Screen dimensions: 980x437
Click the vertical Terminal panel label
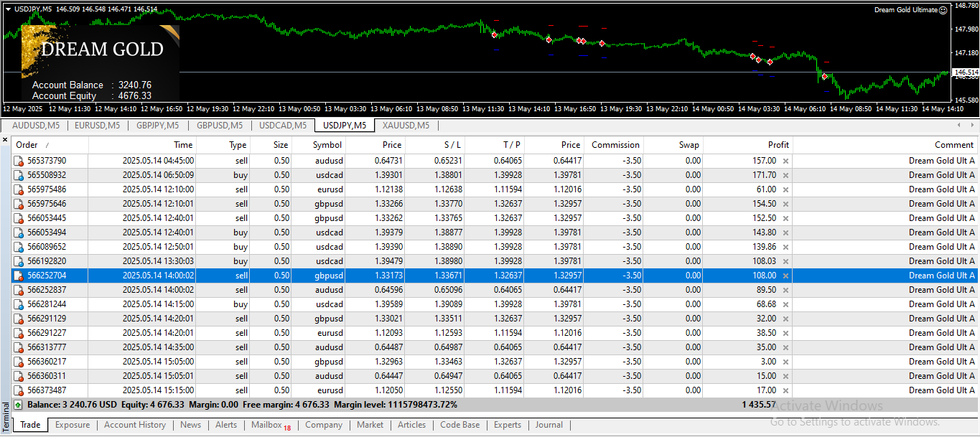pos(6,418)
